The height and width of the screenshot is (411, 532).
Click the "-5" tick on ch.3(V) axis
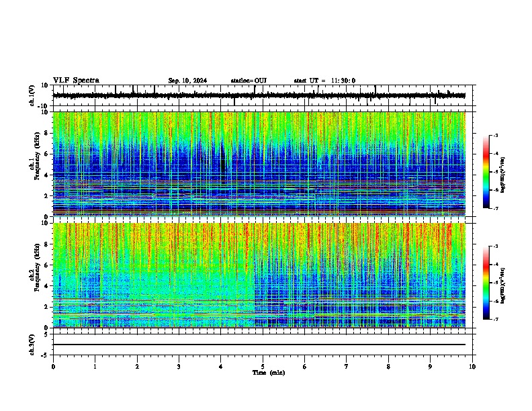(x=45, y=355)
